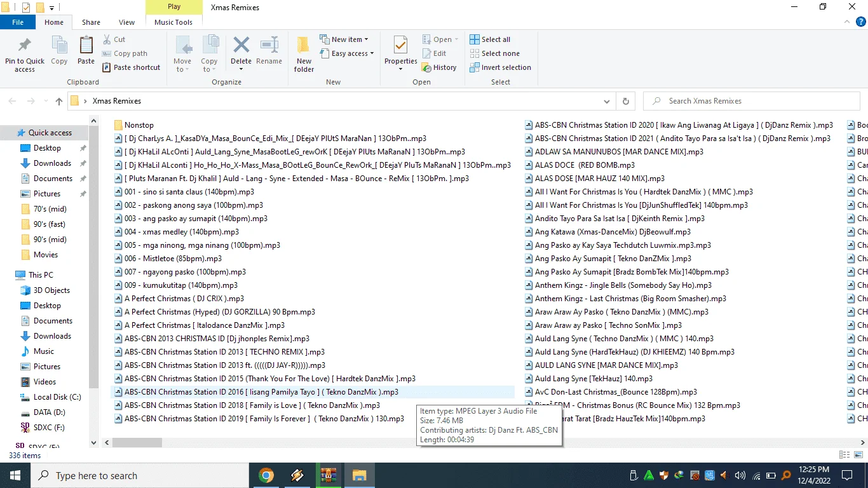868x488 pixels.
Task: Cut the selected file with scissors icon
Action: 113,39
